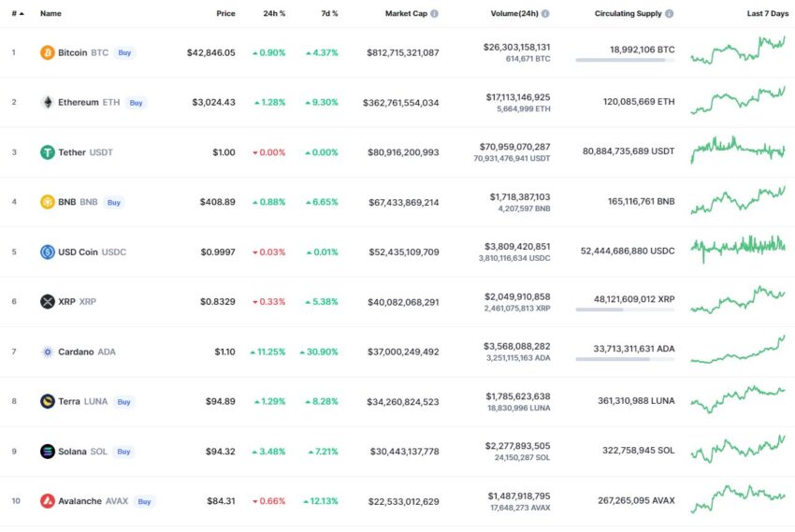This screenshot has width=795, height=532.
Task: Click the Avalanche coin logo
Action: (47, 501)
